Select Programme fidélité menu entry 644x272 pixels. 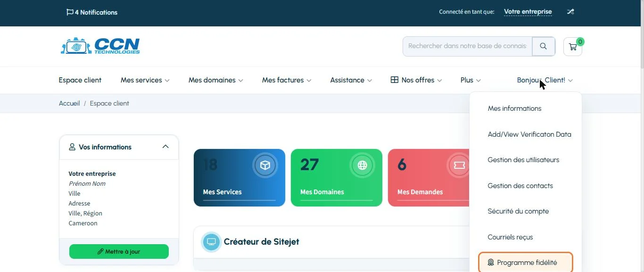coord(526,263)
